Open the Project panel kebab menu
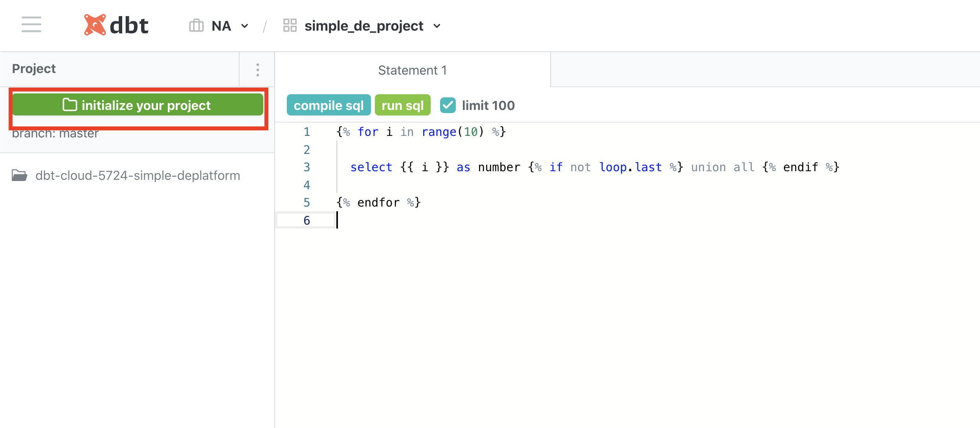The width and height of the screenshot is (980, 428). (257, 70)
